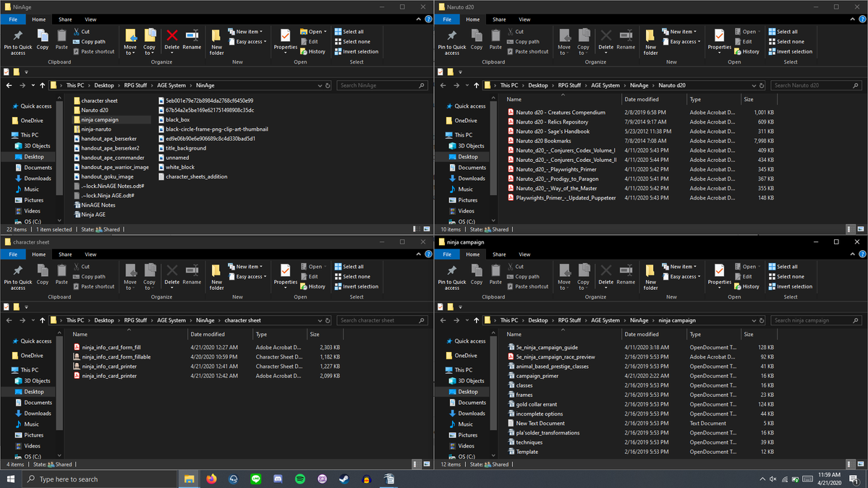Click the Back arrow in Naruto d20 window
868x488 pixels.
[x=443, y=85]
